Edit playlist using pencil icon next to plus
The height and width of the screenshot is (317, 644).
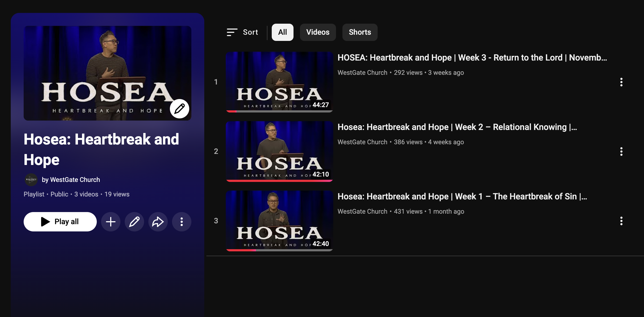134,222
